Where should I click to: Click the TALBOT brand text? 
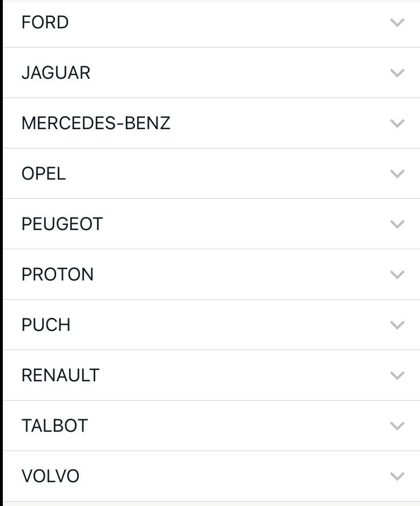[54, 426]
